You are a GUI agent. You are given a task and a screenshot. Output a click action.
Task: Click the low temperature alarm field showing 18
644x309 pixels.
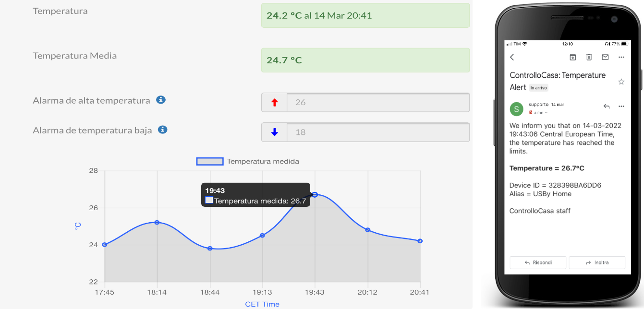(377, 132)
